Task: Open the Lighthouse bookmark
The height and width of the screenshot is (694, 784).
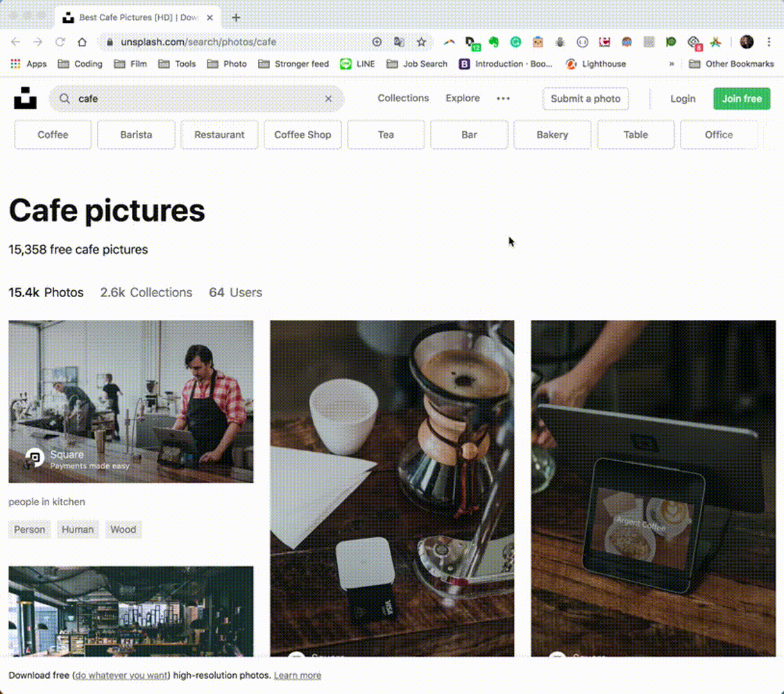Action: [x=596, y=64]
